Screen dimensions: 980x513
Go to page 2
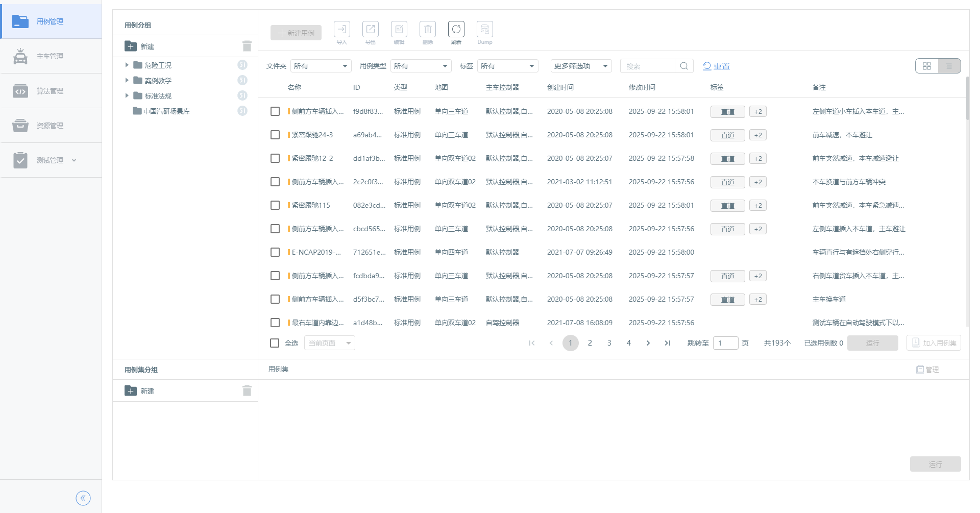590,343
